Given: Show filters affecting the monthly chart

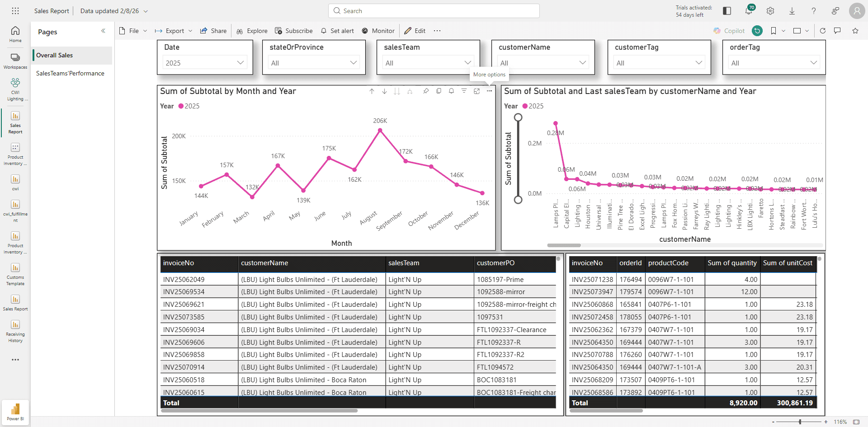Looking at the screenshot, I should pos(464,91).
